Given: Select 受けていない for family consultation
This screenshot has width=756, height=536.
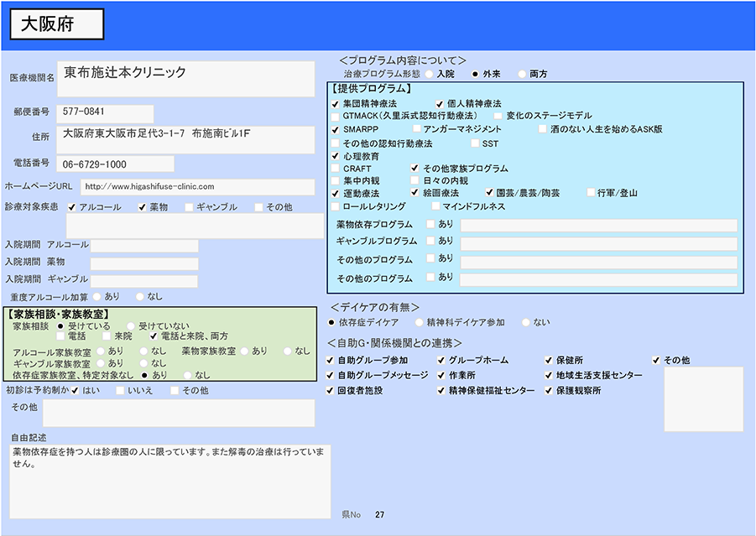Looking at the screenshot, I should click(x=131, y=325).
